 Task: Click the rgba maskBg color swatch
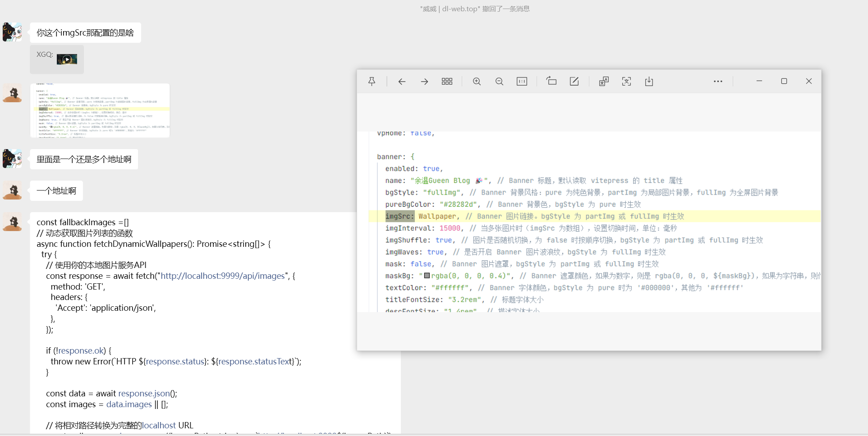427,276
